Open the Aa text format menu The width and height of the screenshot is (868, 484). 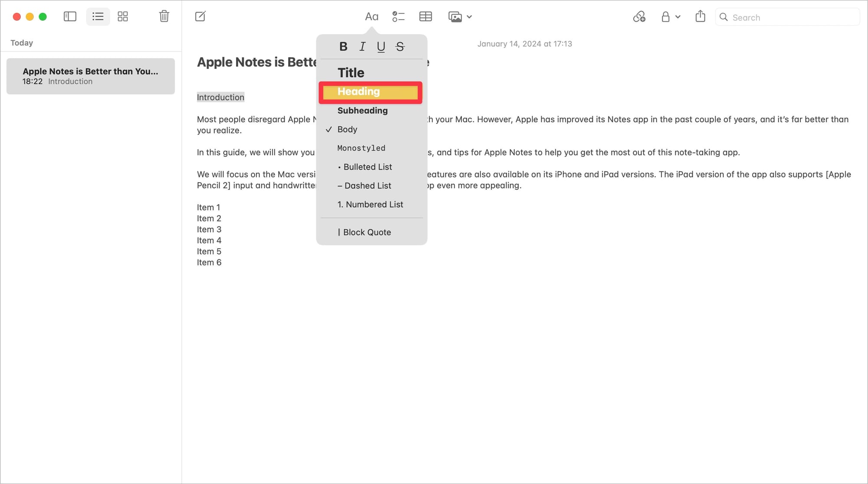pos(372,16)
